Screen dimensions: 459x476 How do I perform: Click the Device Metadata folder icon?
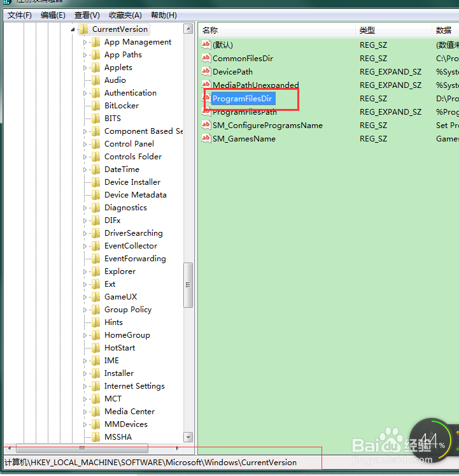[x=96, y=195]
